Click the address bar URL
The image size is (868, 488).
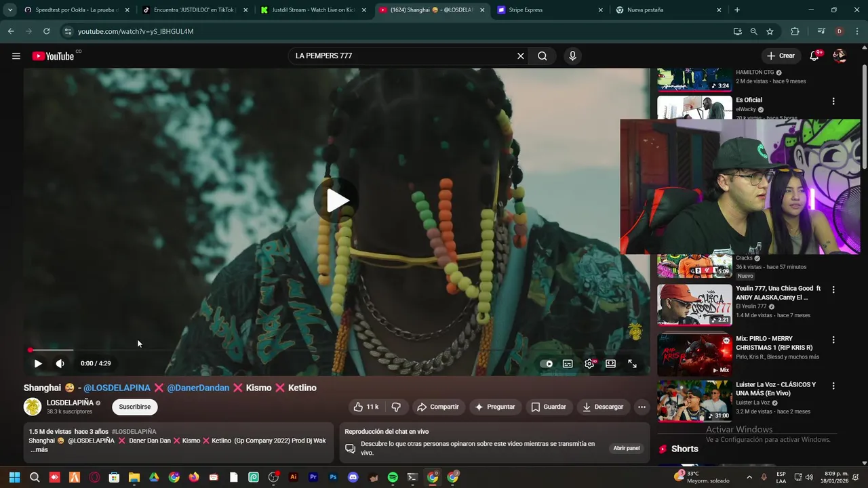136,31
